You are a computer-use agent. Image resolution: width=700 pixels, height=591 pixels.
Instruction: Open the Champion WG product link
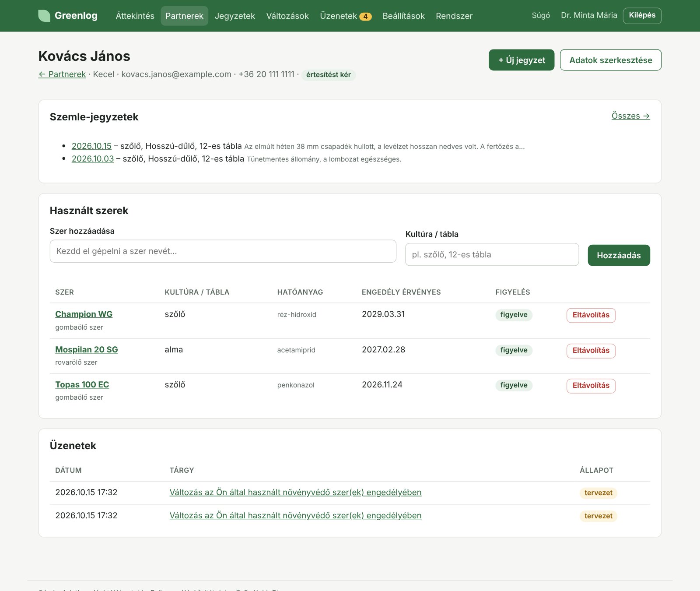(x=84, y=314)
